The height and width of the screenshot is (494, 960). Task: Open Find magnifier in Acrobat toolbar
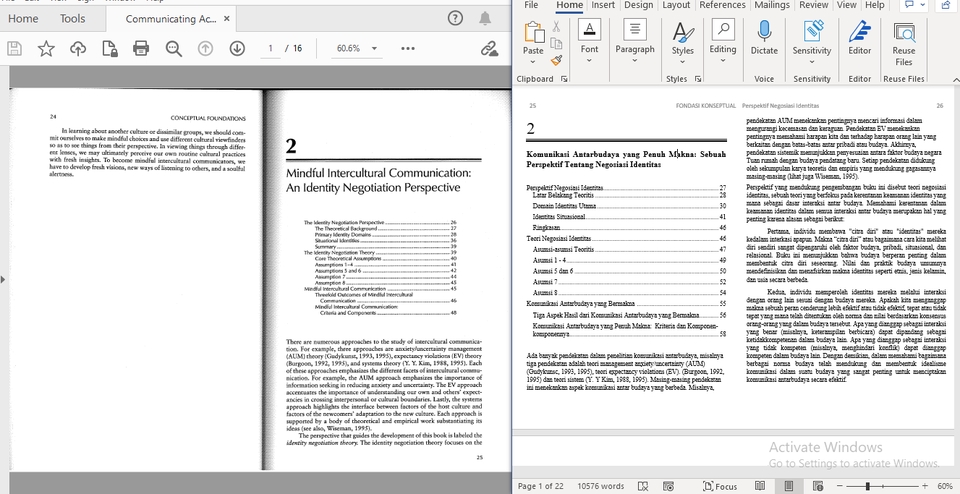[173, 48]
